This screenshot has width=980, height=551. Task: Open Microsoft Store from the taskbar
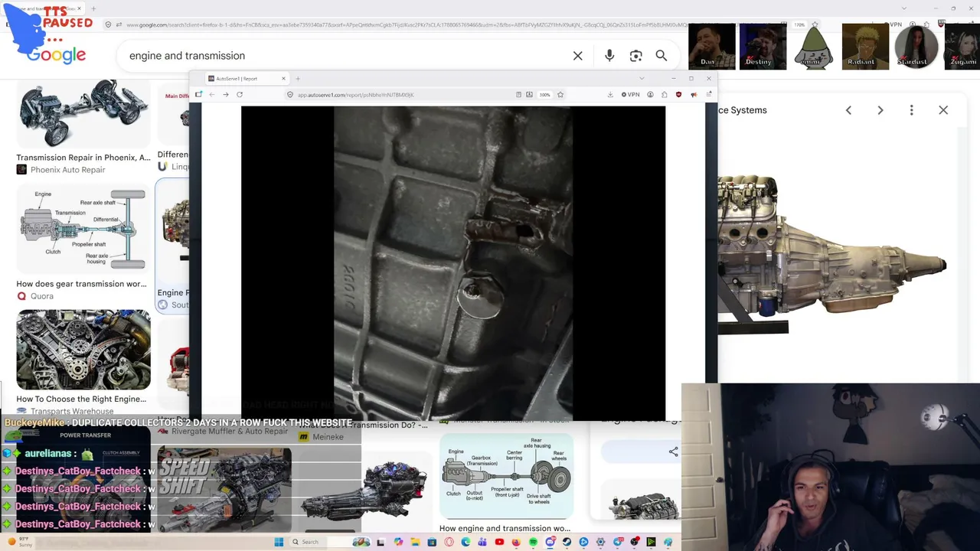[432, 542]
